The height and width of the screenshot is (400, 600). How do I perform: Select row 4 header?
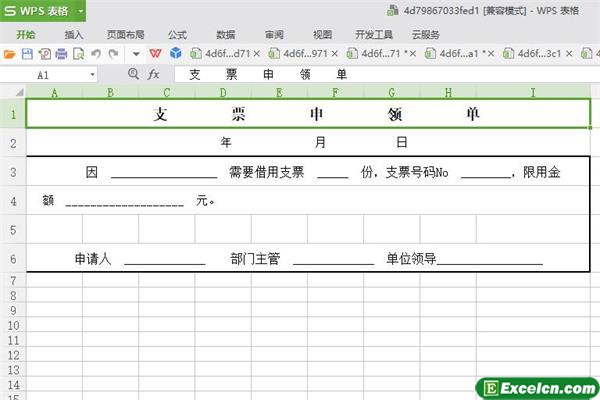pos(13,201)
